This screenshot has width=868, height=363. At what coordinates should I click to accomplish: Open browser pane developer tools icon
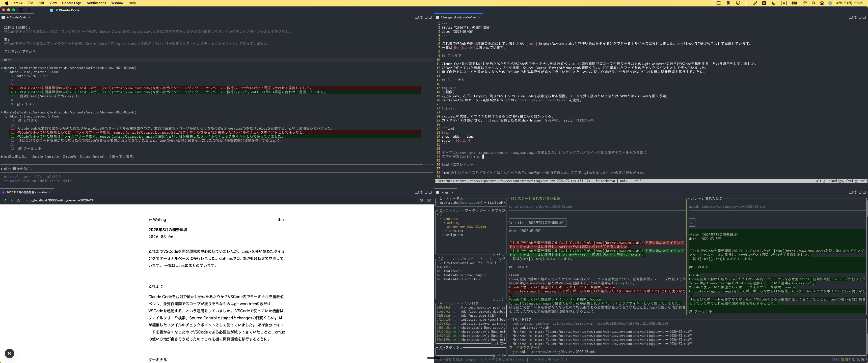click(x=429, y=200)
